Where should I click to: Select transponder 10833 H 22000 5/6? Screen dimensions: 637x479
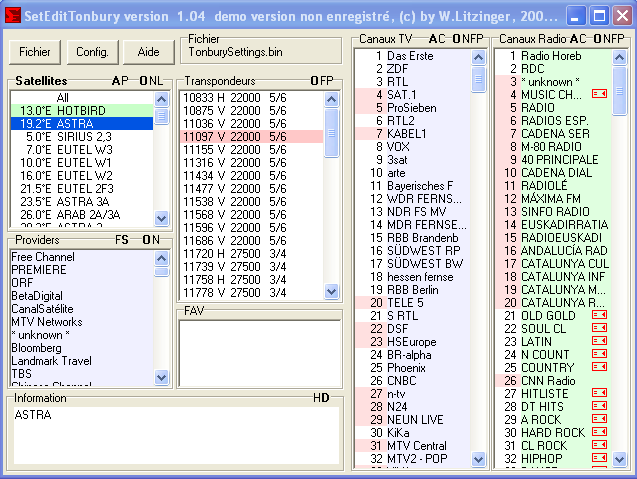point(252,98)
